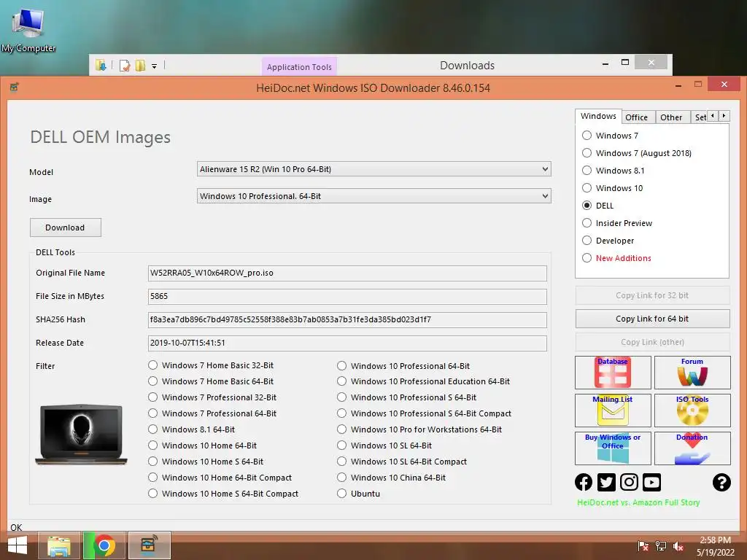The width and height of the screenshot is (747, 560).
Task: Click Buy Windows or Office icon
Action: [x=613, y=448]
